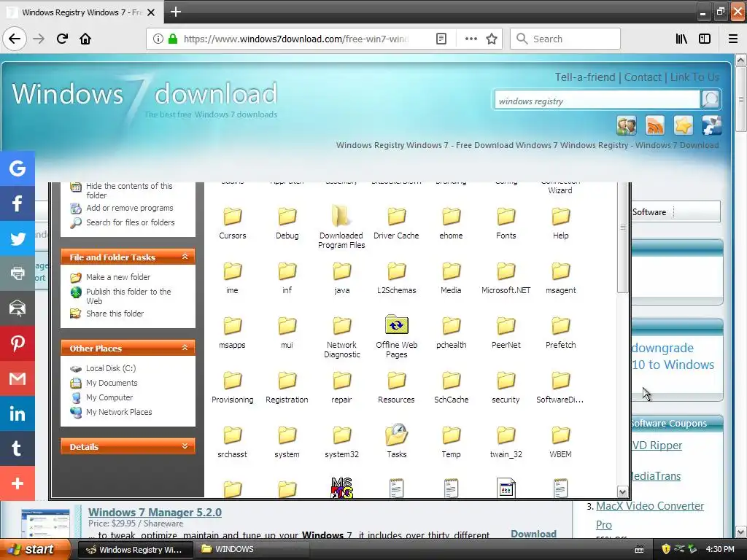Open the RSS feed icon
Image resolution: width=747 pixels, height=560 pixels.
tap(654, 125)
